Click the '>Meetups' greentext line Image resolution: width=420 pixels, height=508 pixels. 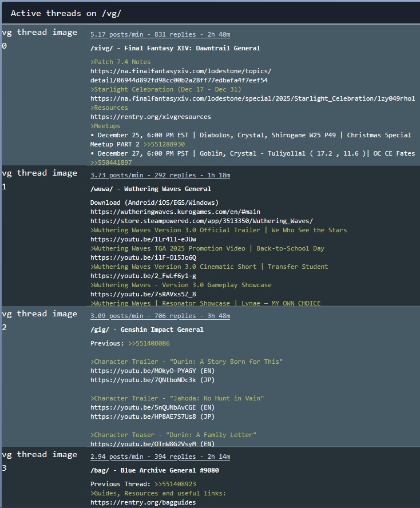(105, 126)
